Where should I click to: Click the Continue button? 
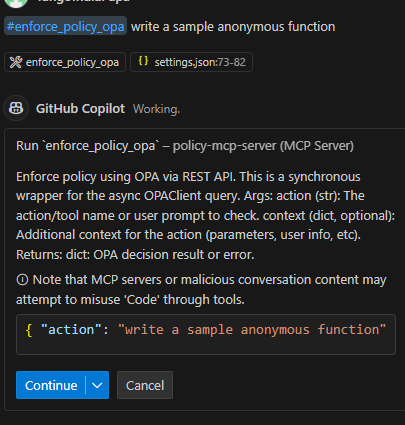[51, 385]
